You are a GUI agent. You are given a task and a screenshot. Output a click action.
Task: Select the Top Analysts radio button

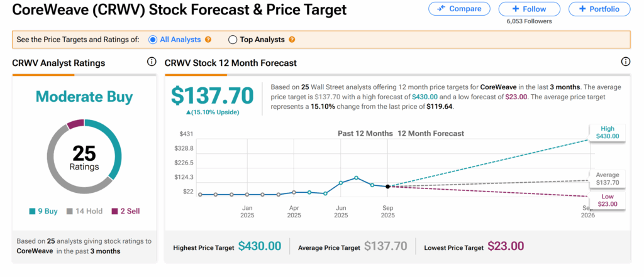(233, 40)
